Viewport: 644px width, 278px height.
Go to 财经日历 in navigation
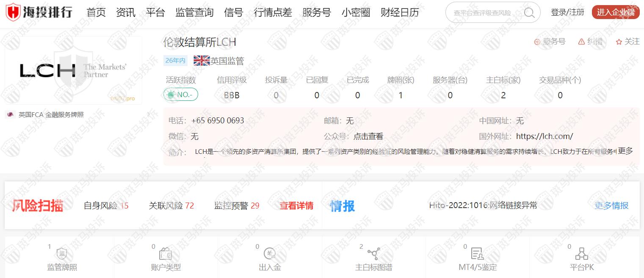[400, 13]
